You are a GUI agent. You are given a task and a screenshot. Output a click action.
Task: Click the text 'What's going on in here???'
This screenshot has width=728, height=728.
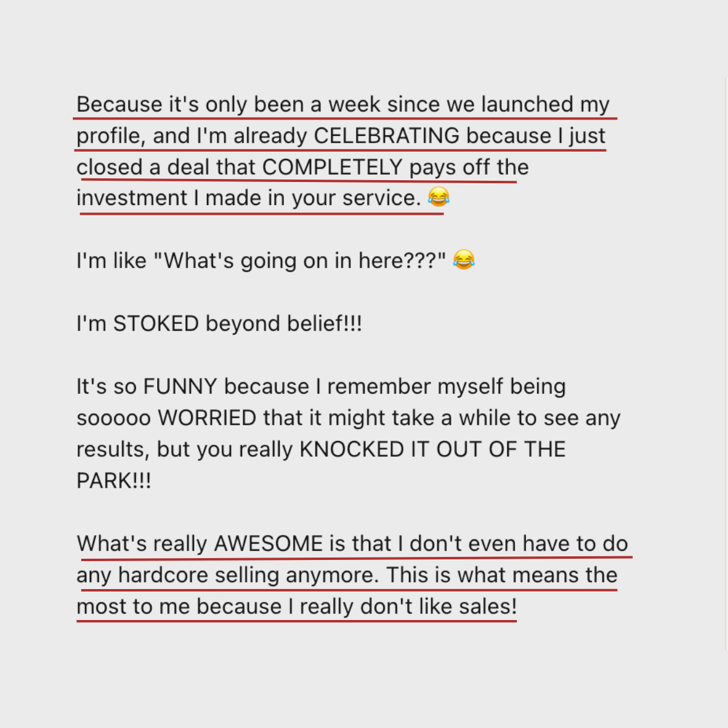pos(301,261)
